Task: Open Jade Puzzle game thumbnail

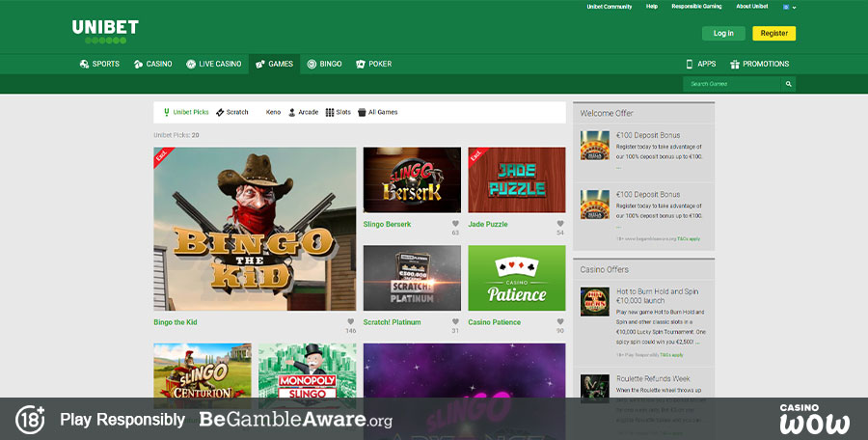Action: coord(517,180)
